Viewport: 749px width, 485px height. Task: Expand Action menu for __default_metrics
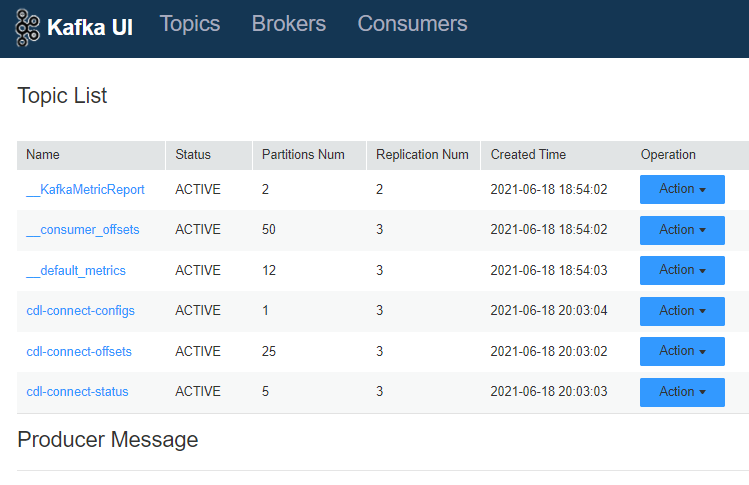click(x=682, y=270)
